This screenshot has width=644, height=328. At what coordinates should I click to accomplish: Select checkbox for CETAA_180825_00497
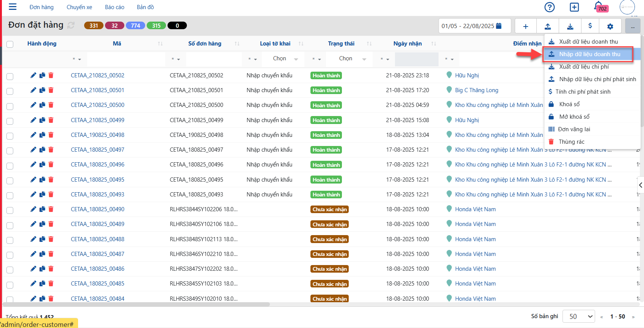(10, 151)
